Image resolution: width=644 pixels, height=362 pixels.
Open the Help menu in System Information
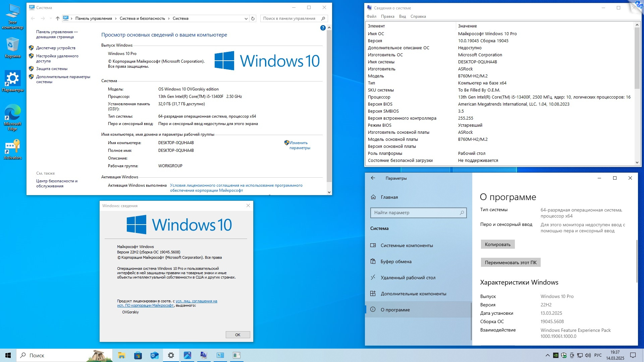(x=418, y=16)
